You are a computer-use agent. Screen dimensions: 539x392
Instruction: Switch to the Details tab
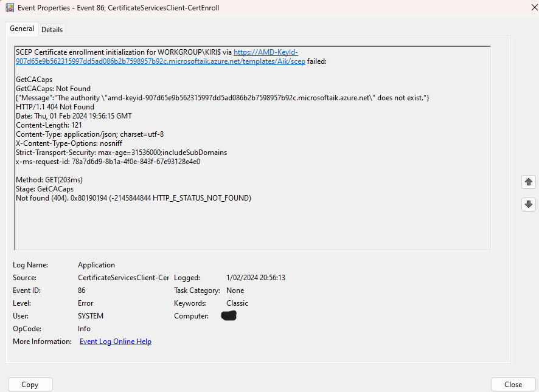pos(52,30)
